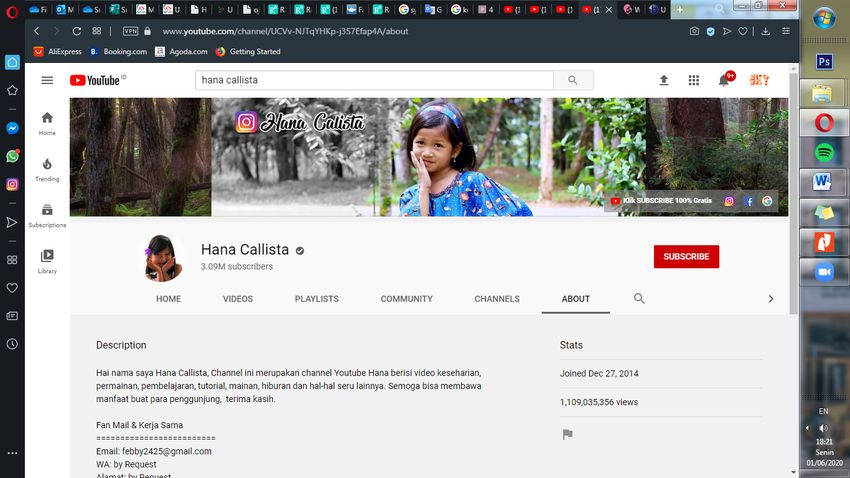Open Google link on channel banner

coord(767,201)
